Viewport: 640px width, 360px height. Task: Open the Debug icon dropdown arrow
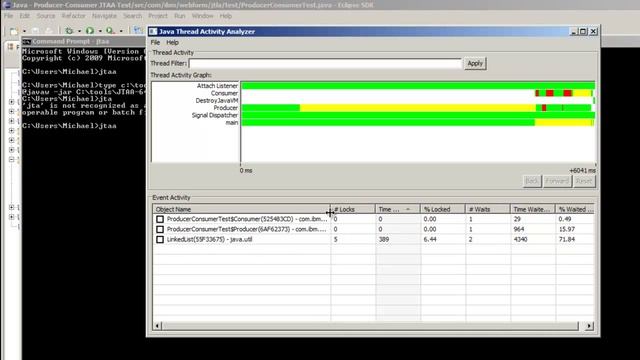pyautogui.click(x=79, y=31)
